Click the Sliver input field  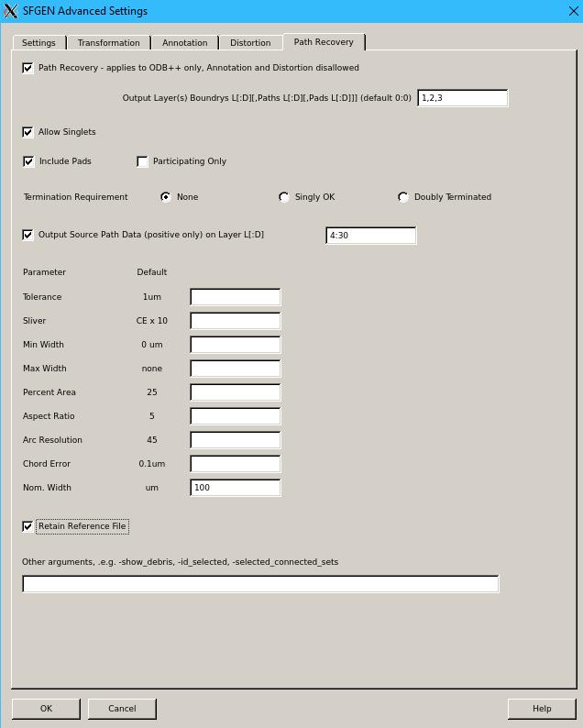tap(236, 321)
